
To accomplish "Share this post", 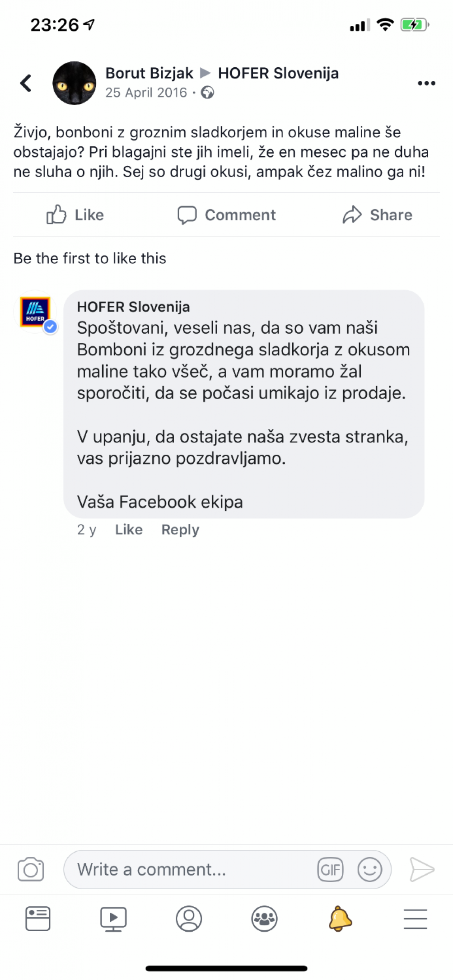I will click(x=377, y=215).
